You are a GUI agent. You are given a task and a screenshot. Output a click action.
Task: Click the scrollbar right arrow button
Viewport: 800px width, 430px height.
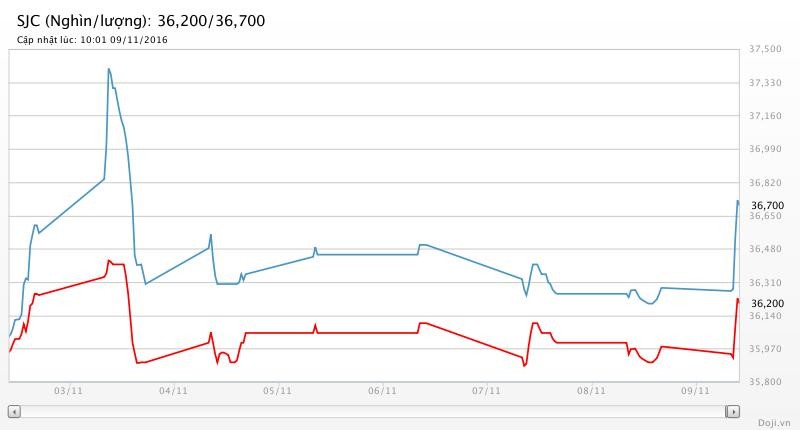(733, 411)
